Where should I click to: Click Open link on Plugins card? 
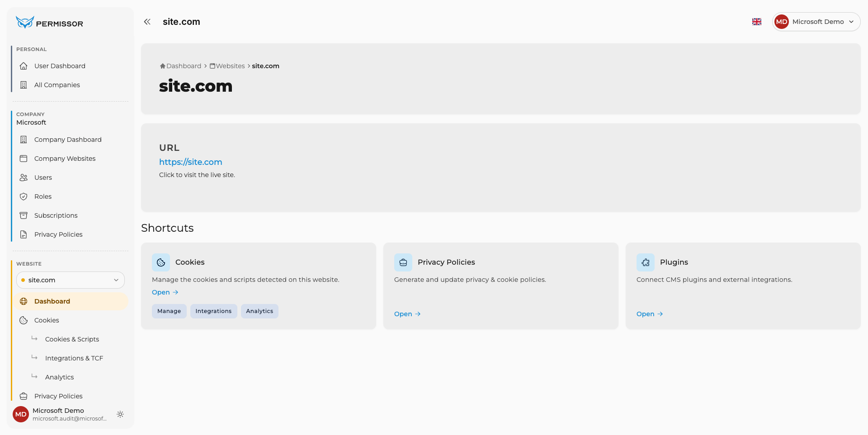coord(650,314)
